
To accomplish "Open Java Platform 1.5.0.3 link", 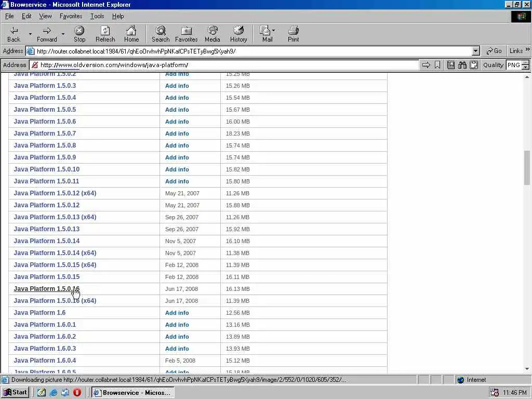I will (x=45, y=86).
